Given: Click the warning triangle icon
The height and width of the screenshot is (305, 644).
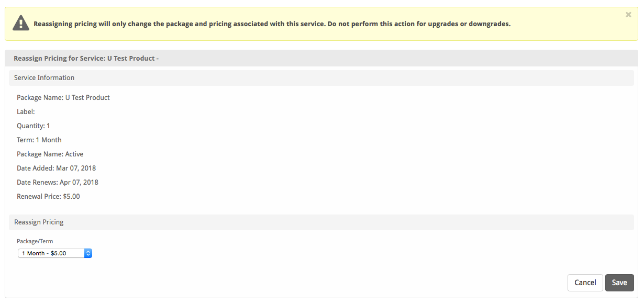Looking at the screenshot, I should [x=21, y=22].
